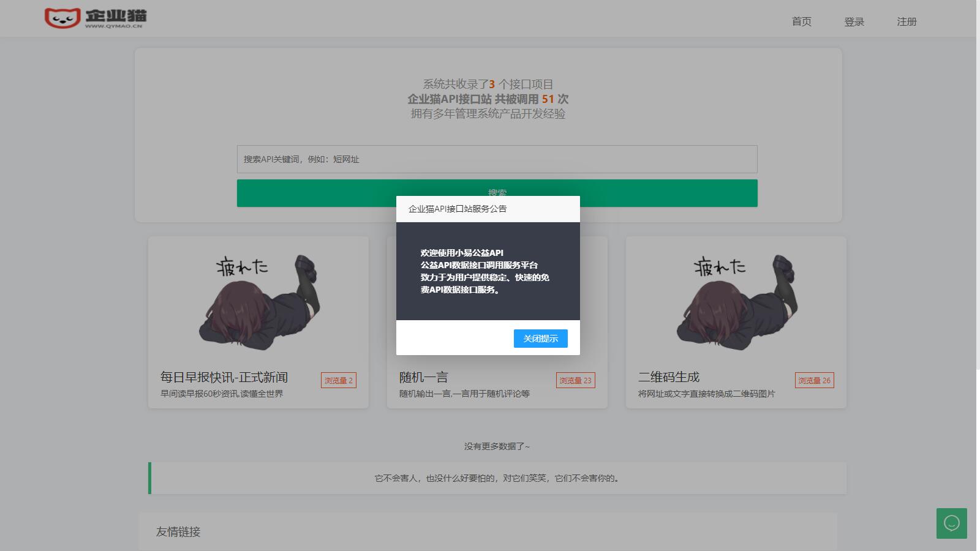
Task: Click the quote banner with green left border
Action: coord(497,478)
